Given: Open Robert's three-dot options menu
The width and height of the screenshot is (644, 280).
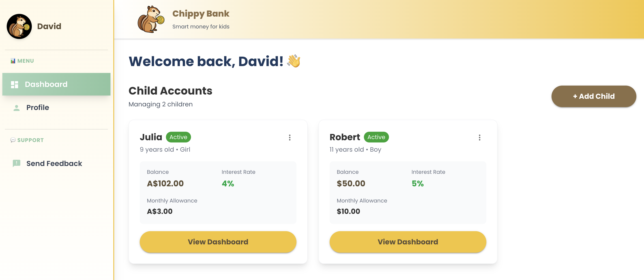Looking at the screenshot, I should pyautogui.click(x=479, y=138).
